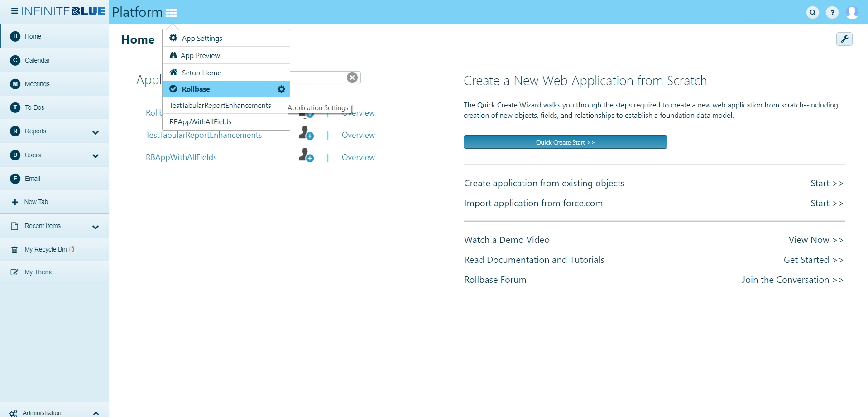Expand the Reports section chevron

96,132
